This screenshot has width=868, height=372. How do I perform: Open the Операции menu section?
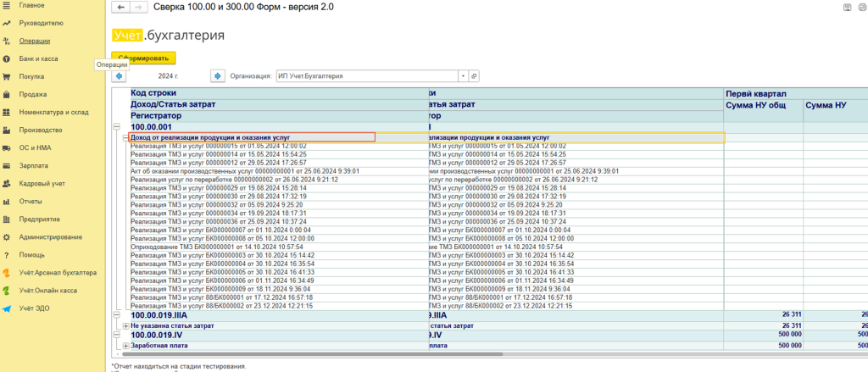click(x=34, y=41)
